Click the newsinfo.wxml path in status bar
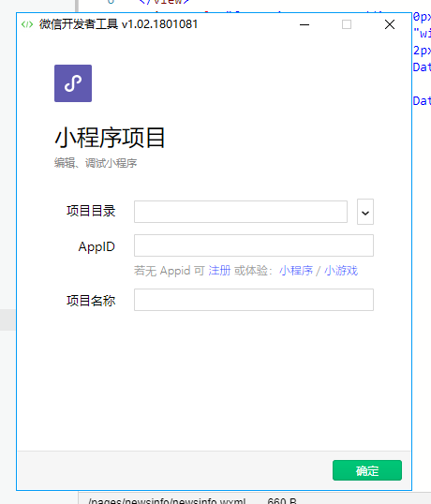This screenshot has height=504, width=431. point(167,501)
